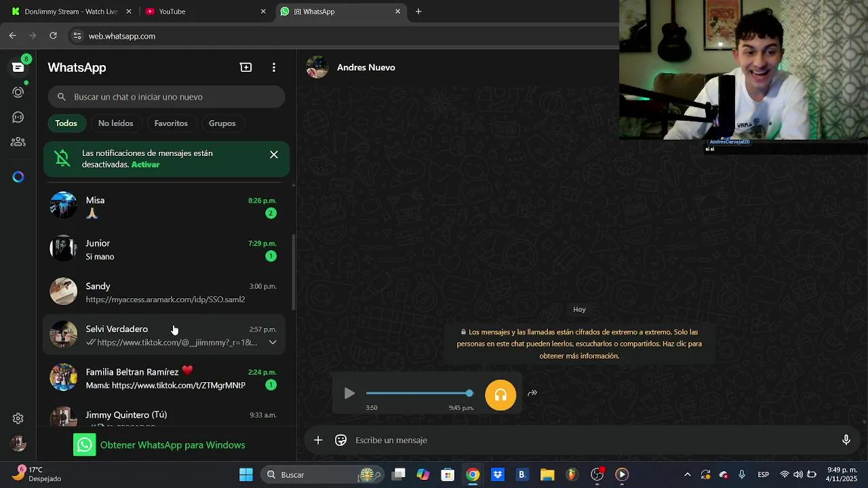
Task: Click the ESP language indicator
Action: click(763, 474)
